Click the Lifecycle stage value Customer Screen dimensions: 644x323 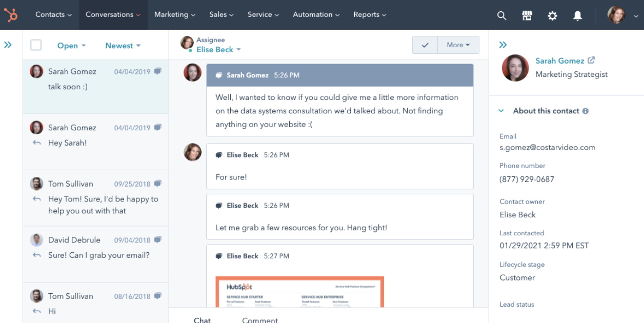pos(517,277)
